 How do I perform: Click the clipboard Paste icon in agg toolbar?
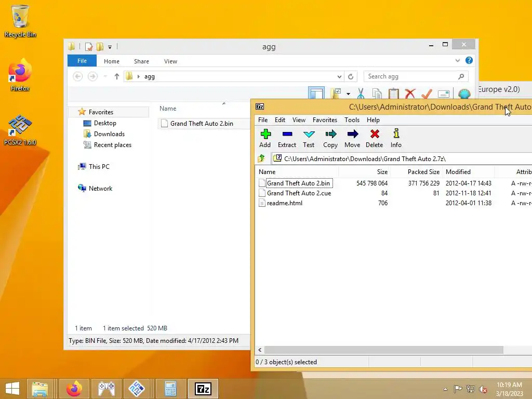pyautogui.click(x=394, y=94)
